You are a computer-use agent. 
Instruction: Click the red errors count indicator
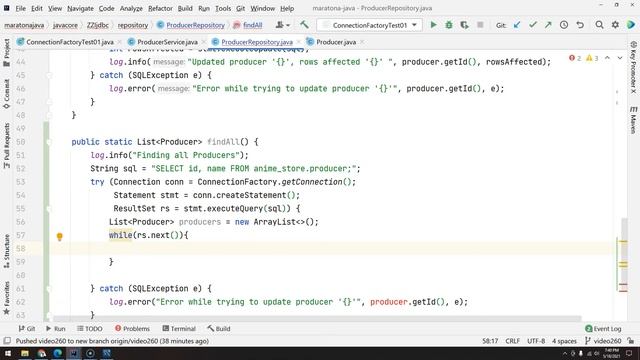(x=575, y=58)
